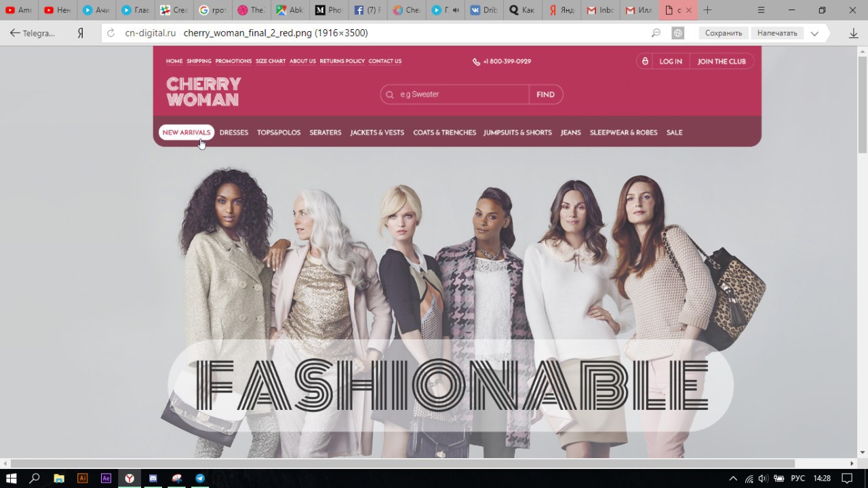Image resolution: width=868 pixels, height=488 pixels.
Task: Switch to the Medium 'Pho' tab
Action: [330, 10]
